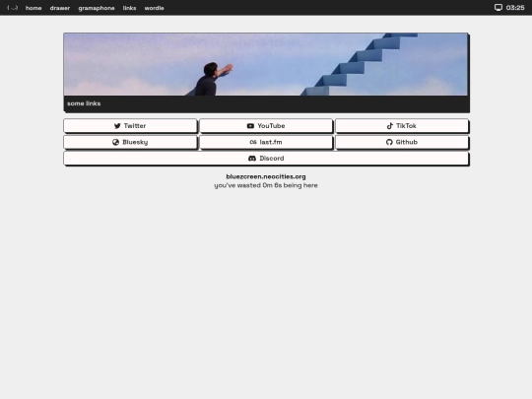Open the Github link button
The width and height of the screenshot is (532, 399).
(402, 142)
